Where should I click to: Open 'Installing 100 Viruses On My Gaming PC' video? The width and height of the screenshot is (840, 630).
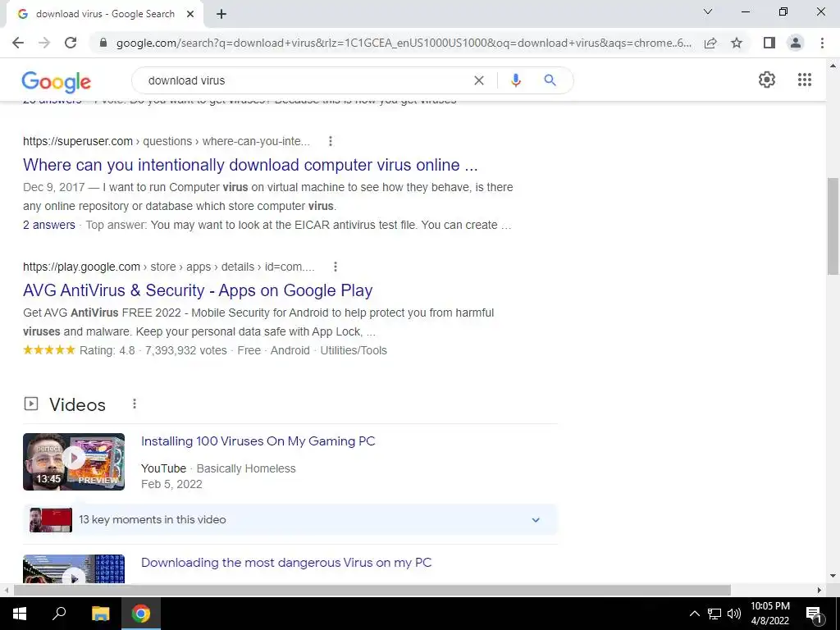pyautogui.click(x=258, y=441)
